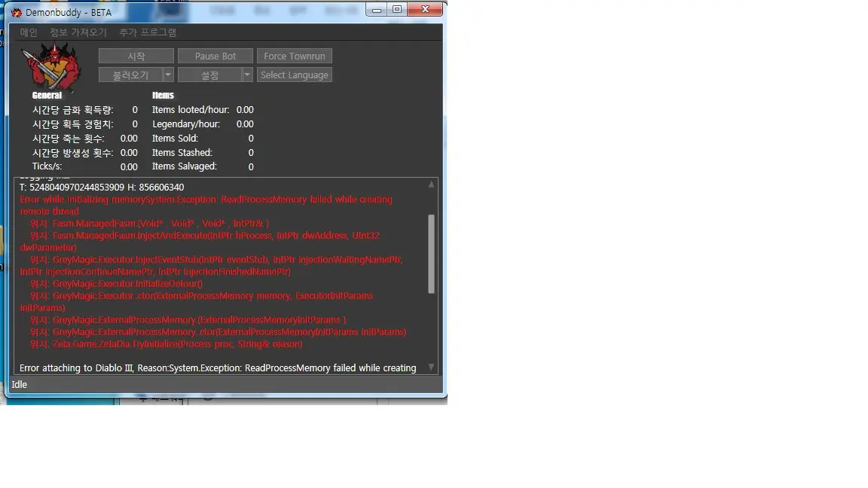Click the General stats heading
This screenshot has width=868, height=488.
coord(47,95)
